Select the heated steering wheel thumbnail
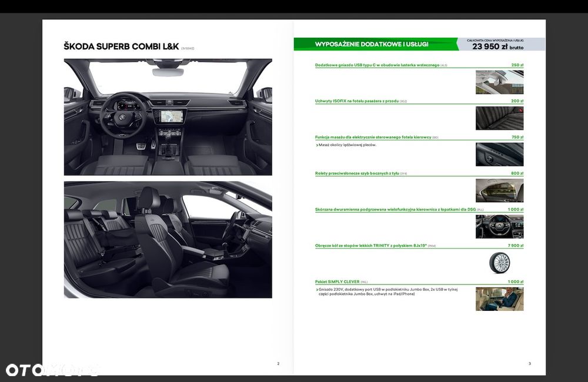The width and height of the screenshot is (588, 382). point(499,226)
